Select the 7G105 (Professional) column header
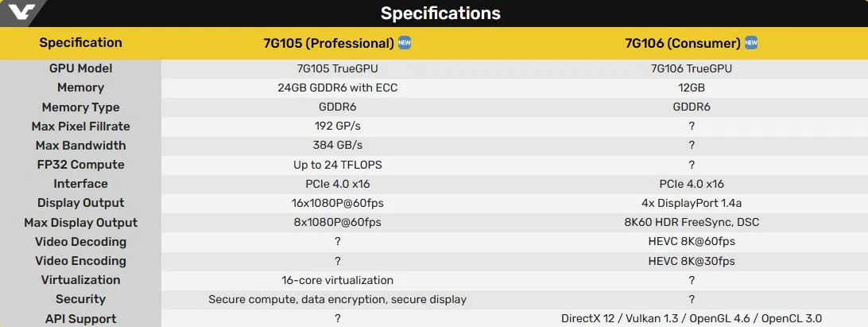The height and width of the screenshot is (327, 868). click(x=328, y=43)
